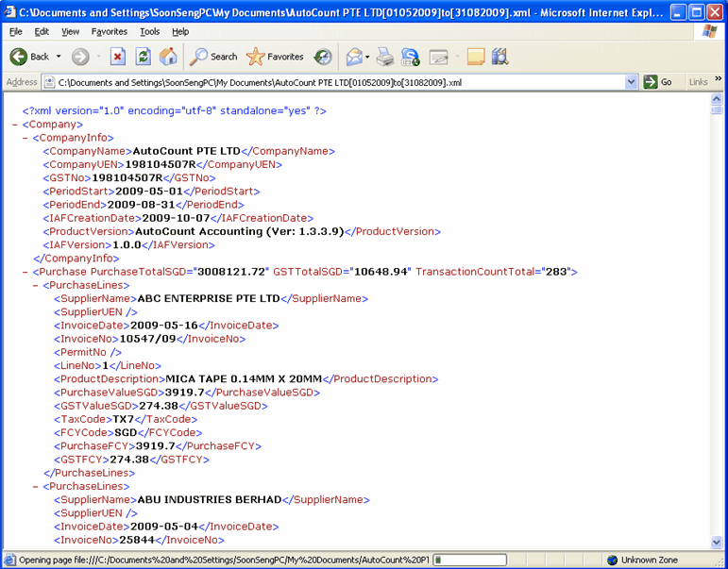This screenshot has height=569, width=728.
Task: Click the Stop loading icon
Action: tap(118, 57)
